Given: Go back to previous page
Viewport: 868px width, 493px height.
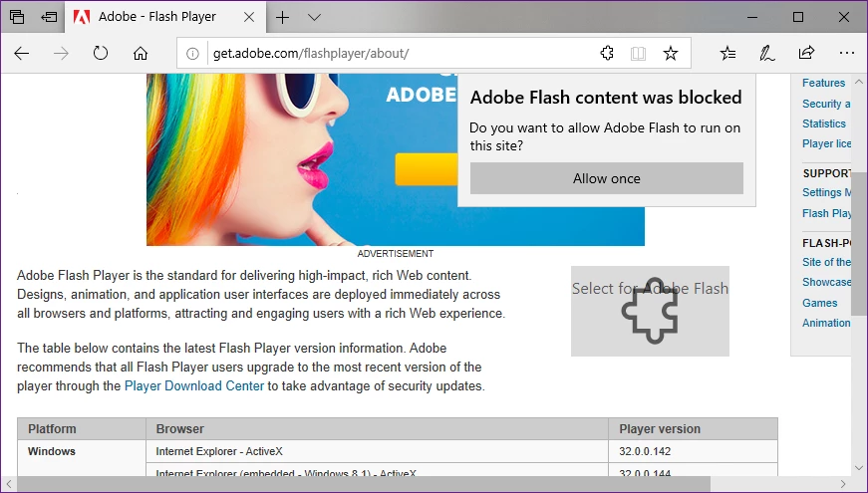Looking at the screenshot, I should 22,53.
